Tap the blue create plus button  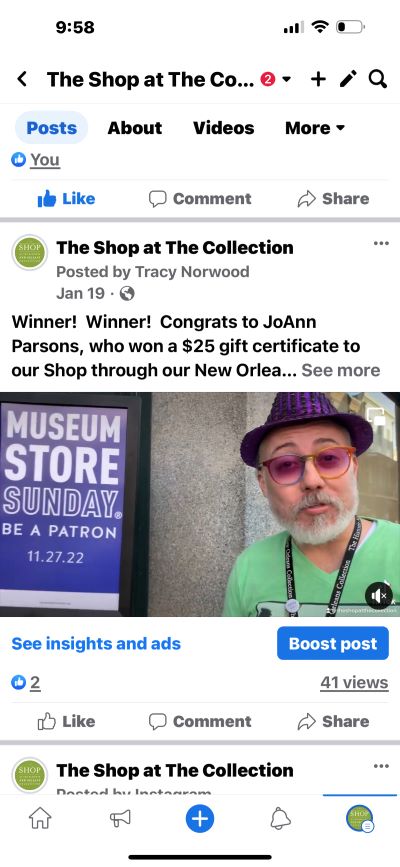coord(200,818)
